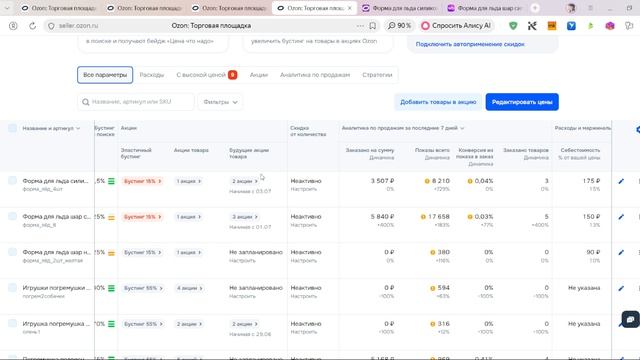This screenshot has width=640, height=360.
Task: Click Настроить under Неактивно in the first row
Action: coord(303,189)
